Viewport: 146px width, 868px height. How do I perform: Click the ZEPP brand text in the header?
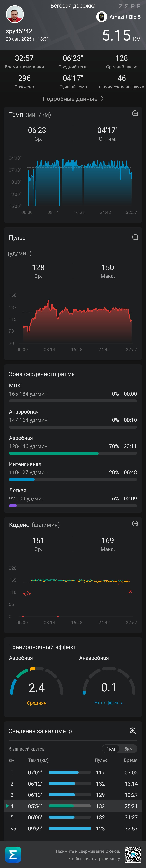tap(130, 6)
